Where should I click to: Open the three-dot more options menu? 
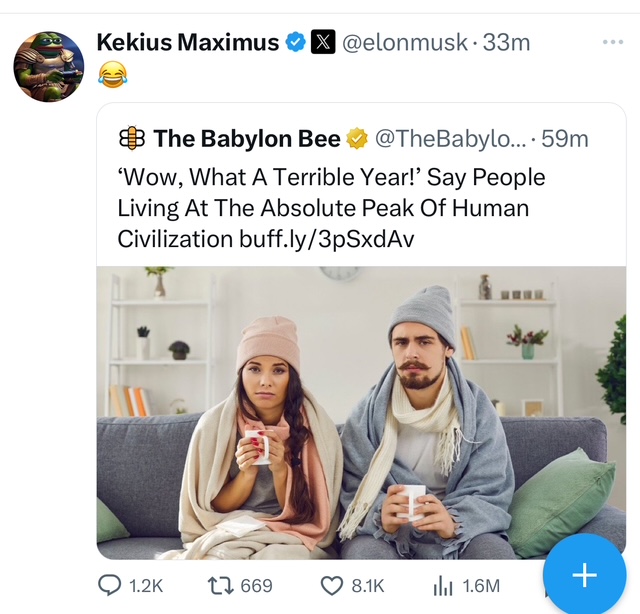tap(612, 42)
